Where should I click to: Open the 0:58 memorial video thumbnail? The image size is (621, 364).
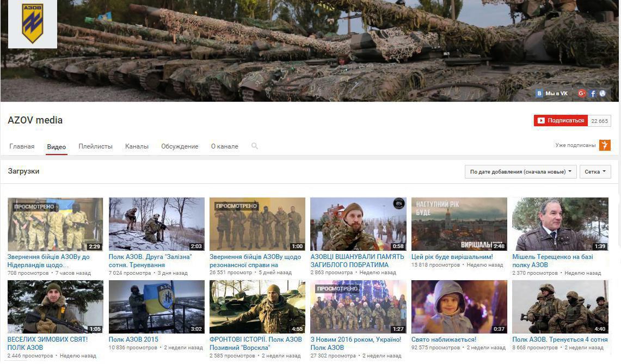point(359,224)
